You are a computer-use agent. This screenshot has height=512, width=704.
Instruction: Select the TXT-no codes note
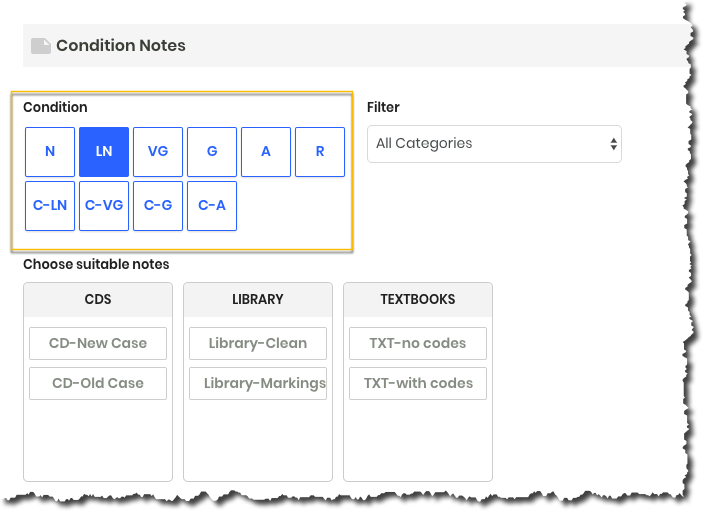418,343
